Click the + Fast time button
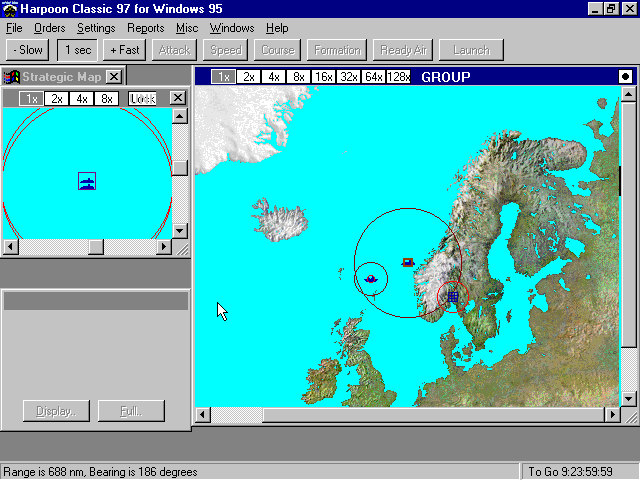This screenshot has width=640, height=480. [124, 50]
